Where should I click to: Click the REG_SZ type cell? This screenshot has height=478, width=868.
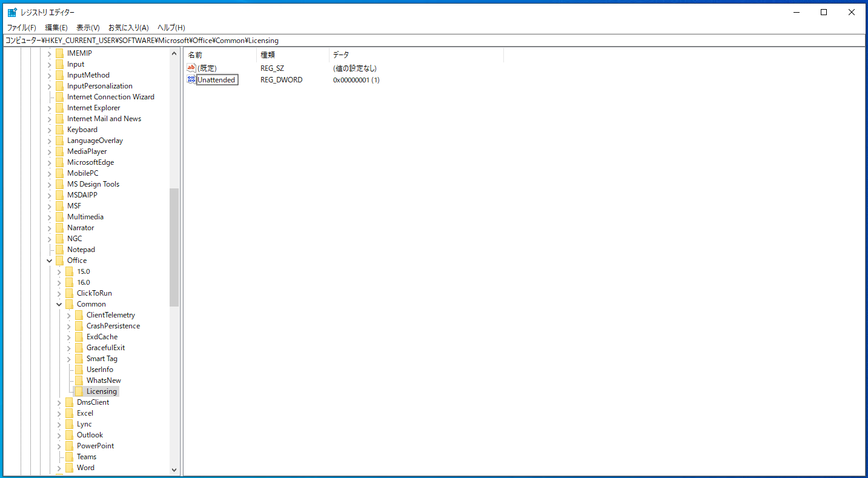(x=272, y=68)
